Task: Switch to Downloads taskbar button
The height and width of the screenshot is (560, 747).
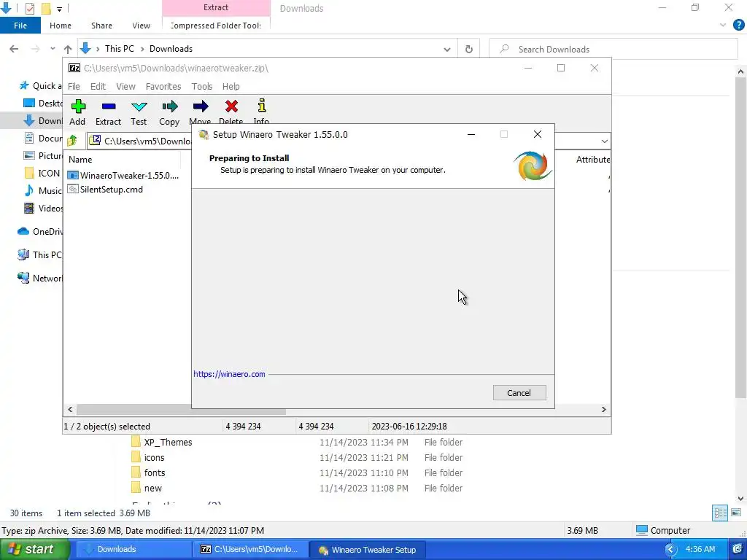Action: coord(134,549)
